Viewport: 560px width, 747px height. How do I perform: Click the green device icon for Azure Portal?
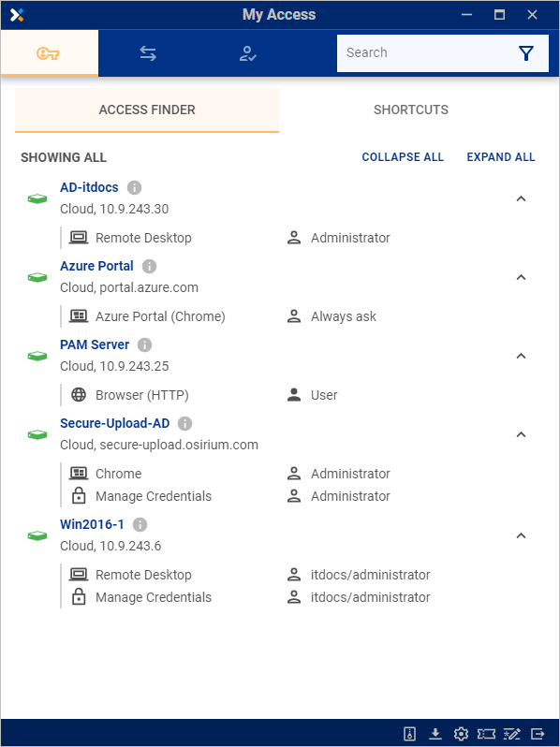37,277
